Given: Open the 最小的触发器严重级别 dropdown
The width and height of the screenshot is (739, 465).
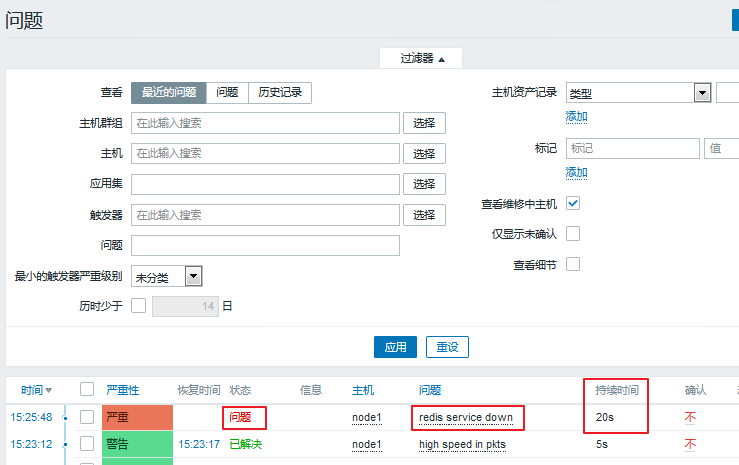Looking at the screenshot, I should click(167, 277).
